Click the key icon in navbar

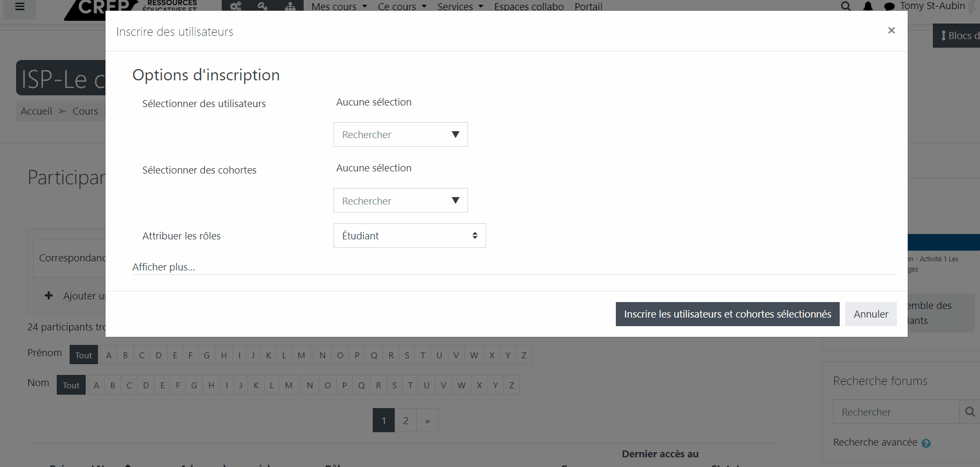(262, 6)
